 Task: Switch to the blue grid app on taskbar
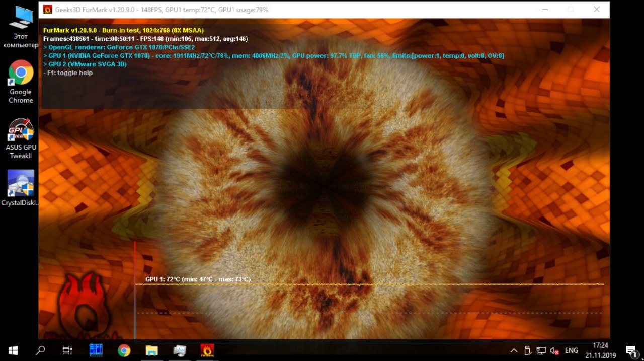pyautogui.click(x=96, y=350)
